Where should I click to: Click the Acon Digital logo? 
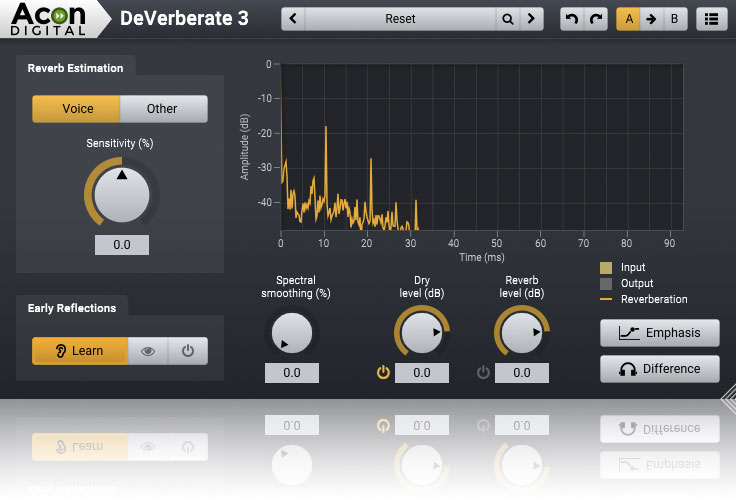[x=50, y=18]
